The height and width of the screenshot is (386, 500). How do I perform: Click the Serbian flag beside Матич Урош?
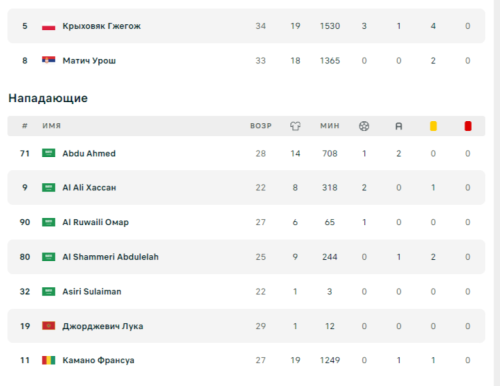pos(49,60)
